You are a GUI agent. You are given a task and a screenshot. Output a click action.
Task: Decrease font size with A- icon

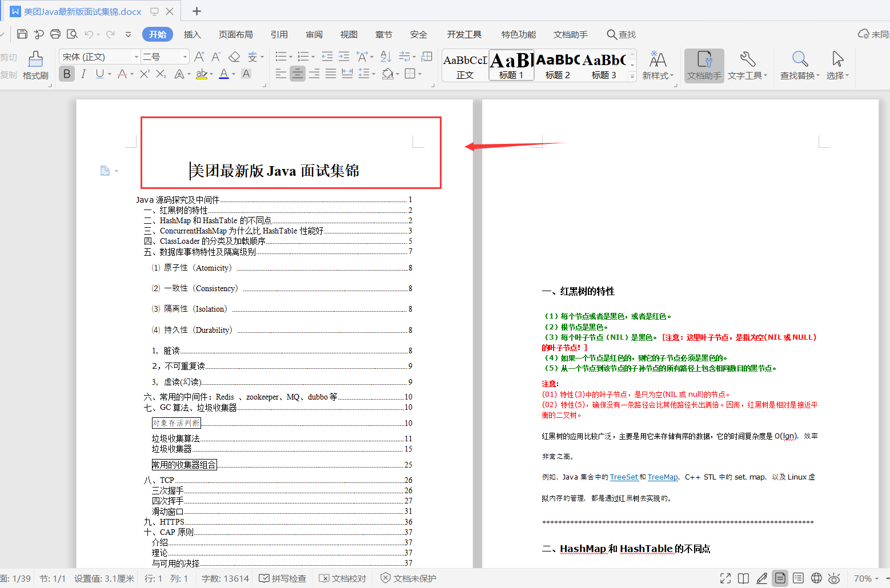coord(216,57)
